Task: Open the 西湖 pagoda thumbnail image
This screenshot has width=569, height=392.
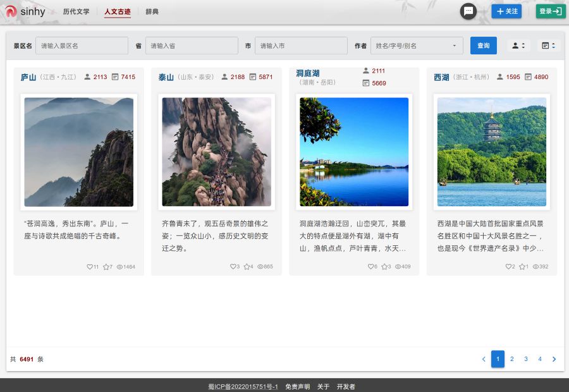Action: [x=491, y=152]
